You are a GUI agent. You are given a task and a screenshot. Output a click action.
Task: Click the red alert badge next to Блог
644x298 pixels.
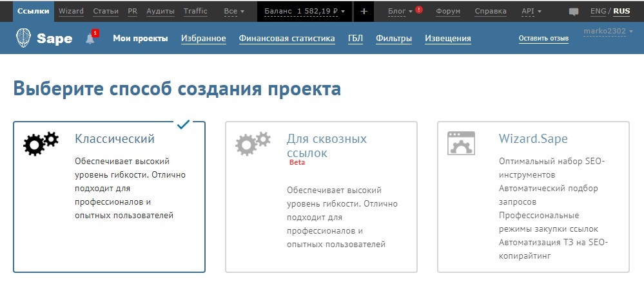pyautogui.click(x=419, y=10)
